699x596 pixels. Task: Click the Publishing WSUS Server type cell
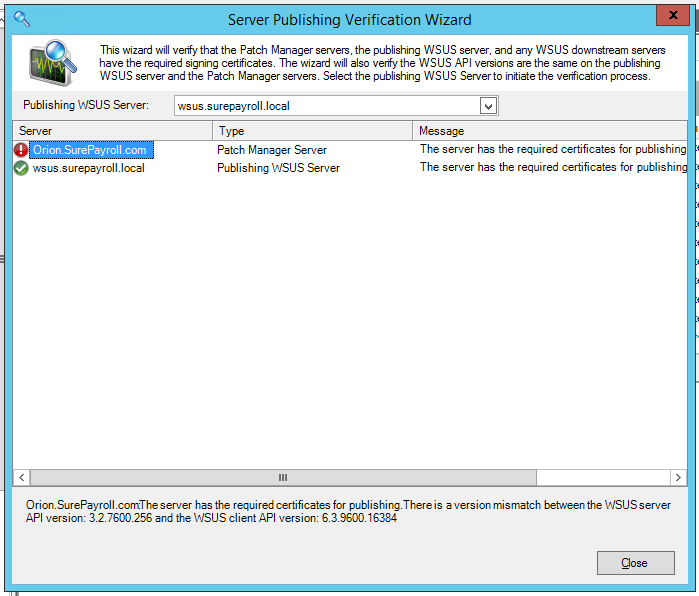tap(278, 168)
